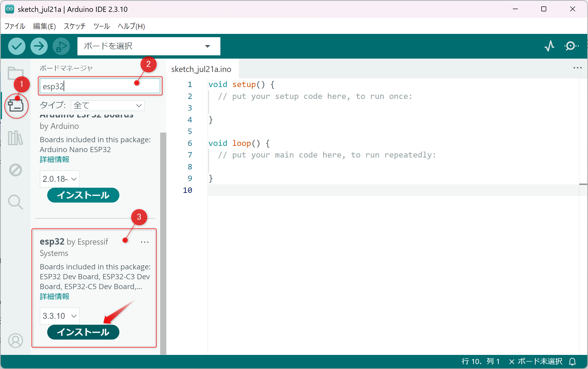Screen dimensions: 588x369
Task: Open the 編集(E) menu
Action: pos(44,26)
